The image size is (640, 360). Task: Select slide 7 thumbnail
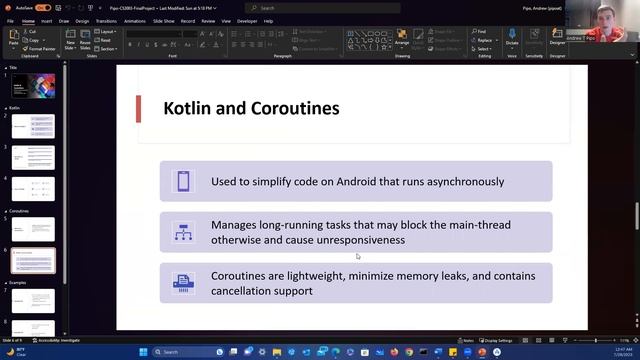click(x=33, y=301)
